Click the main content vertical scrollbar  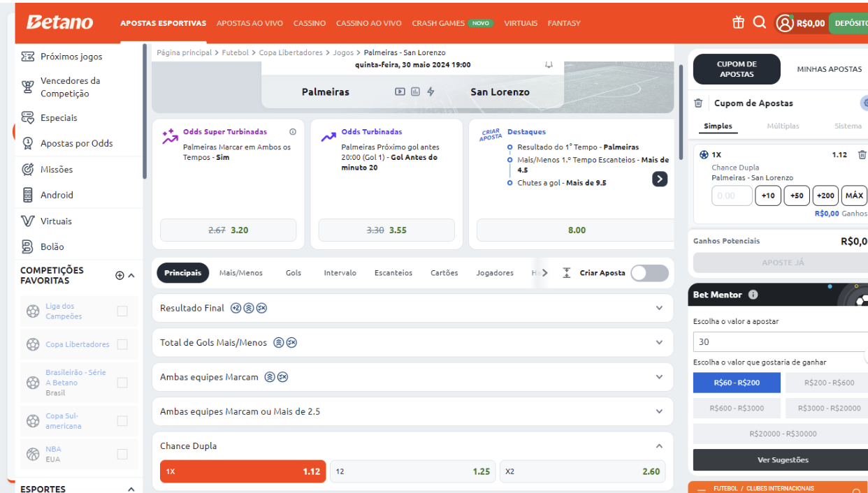click(681, 112)
